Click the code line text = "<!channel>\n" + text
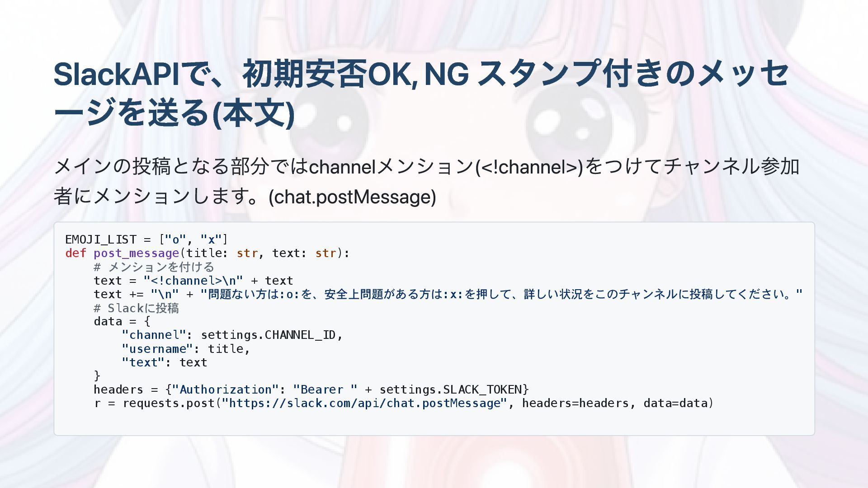The image size is (868, 488). click(x=193, y=281)
